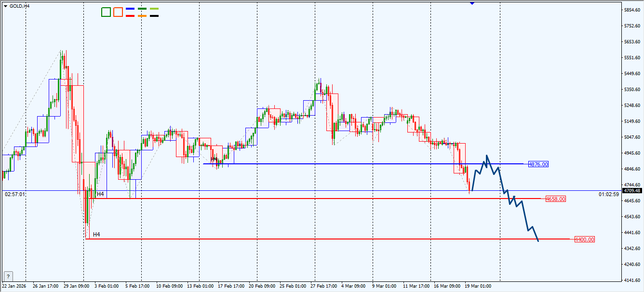Choose the lime green line swatch
The width and height of the screenshot is (644, 292).
[154, 9]
